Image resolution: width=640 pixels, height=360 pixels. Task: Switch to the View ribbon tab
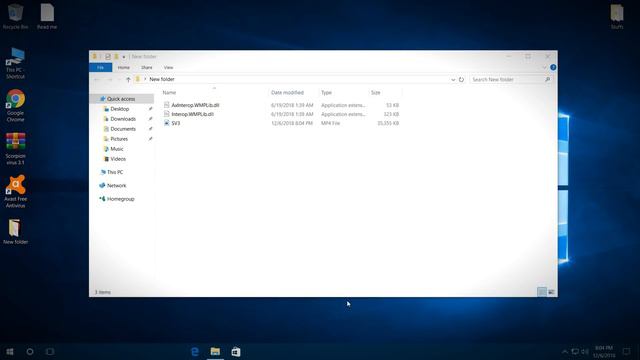click(169, 67)
